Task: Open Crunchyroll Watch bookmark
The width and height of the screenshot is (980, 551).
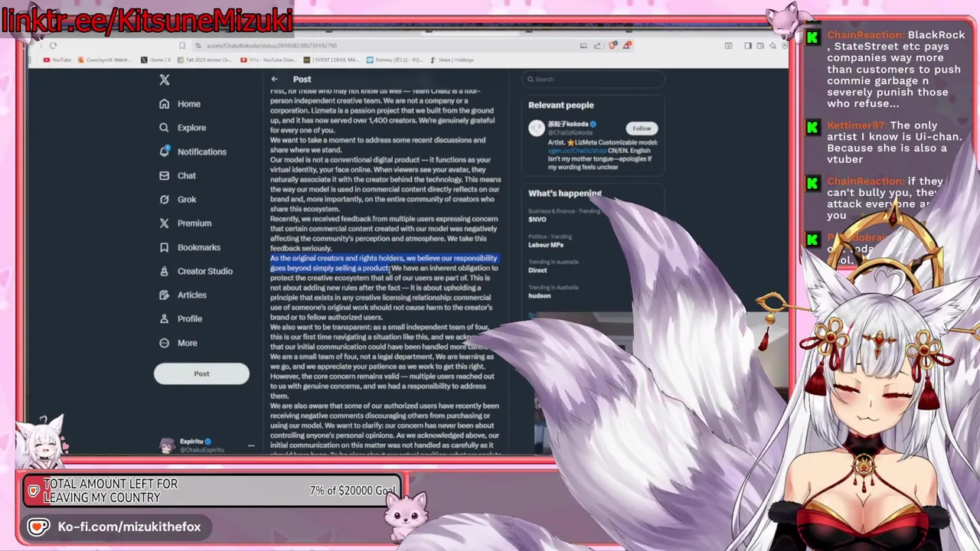Action: [104, 60]
